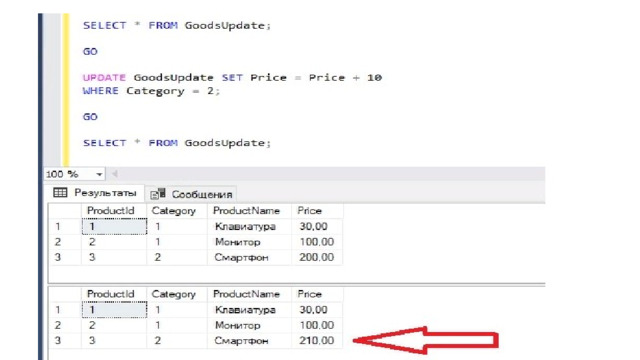
Task: Click the Сообщения tab icon
Action: [158, 194]
